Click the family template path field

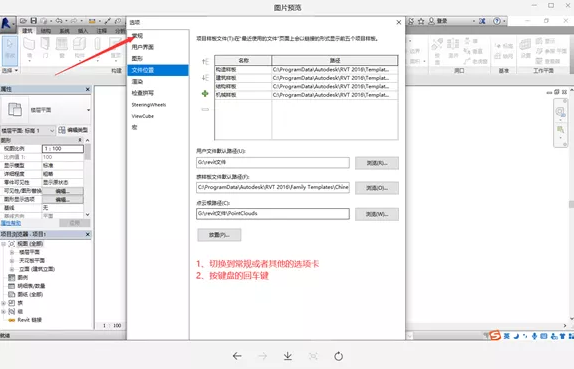click(x=273, y=187)
